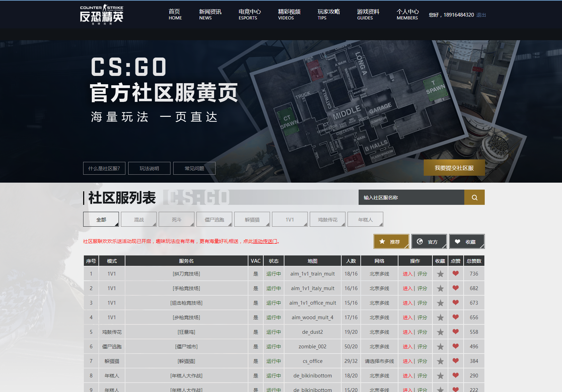Click the globe icon on the 官方 filter button
The image size is (562, 392).
tap(420, 241)
